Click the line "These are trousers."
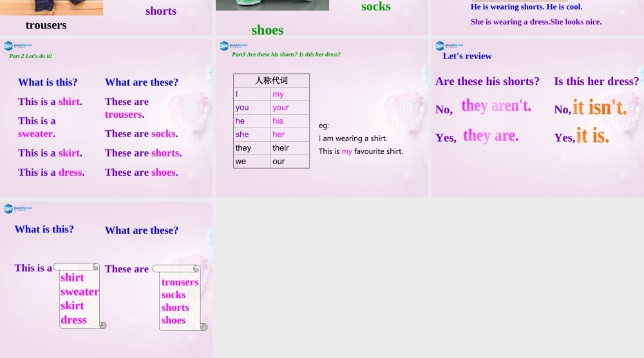 coord(127,108)
